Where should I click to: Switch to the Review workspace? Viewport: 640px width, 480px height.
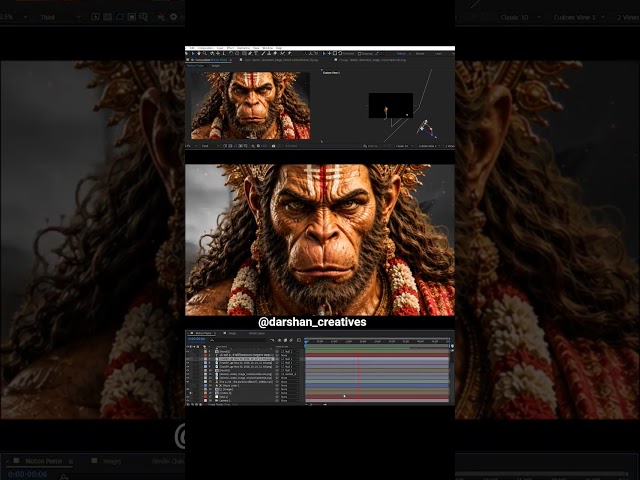tap(420, 53)
